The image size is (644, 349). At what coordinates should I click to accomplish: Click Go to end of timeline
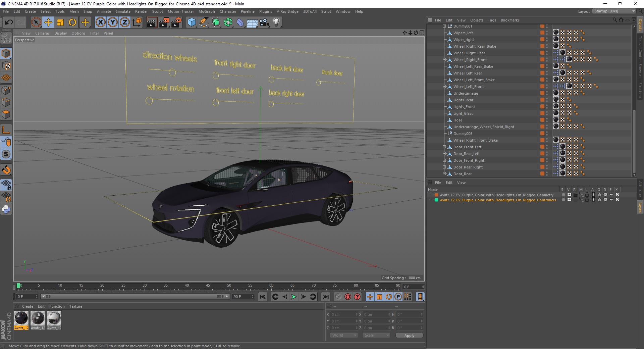coord(325,297)
